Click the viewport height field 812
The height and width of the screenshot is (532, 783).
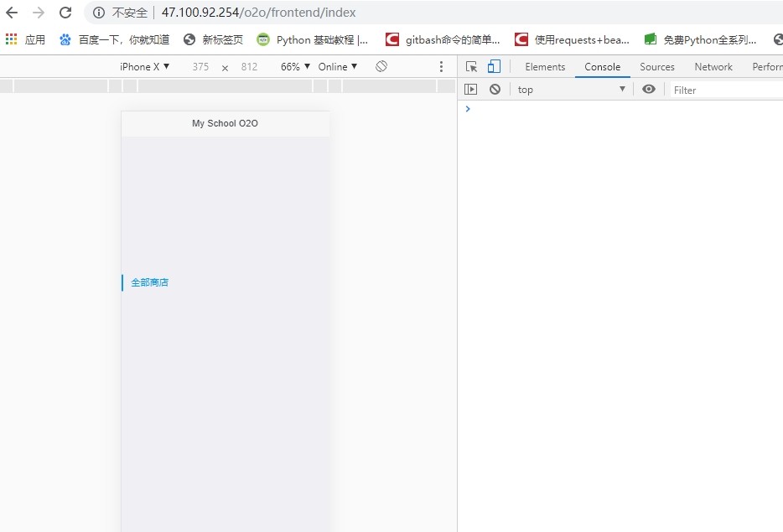pos(249,66)
